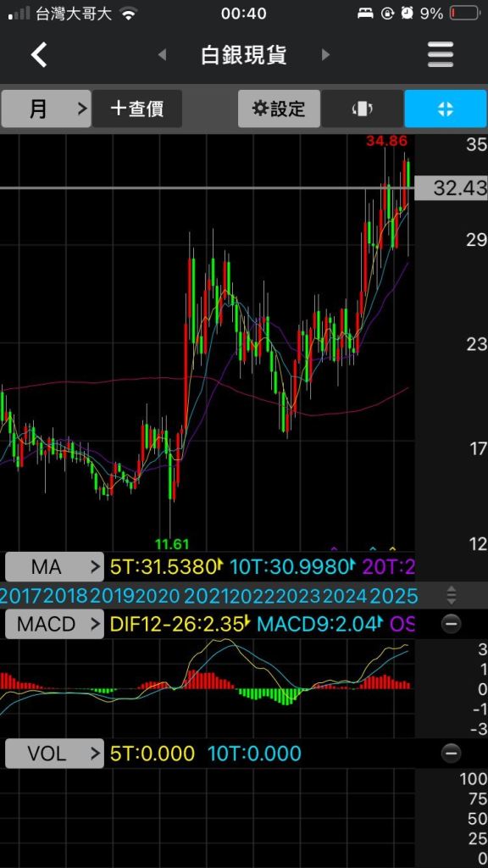This screenshot has width=488, height=868.
Task: Tap the 2020 year label on timeline
Action: [158, 596]
